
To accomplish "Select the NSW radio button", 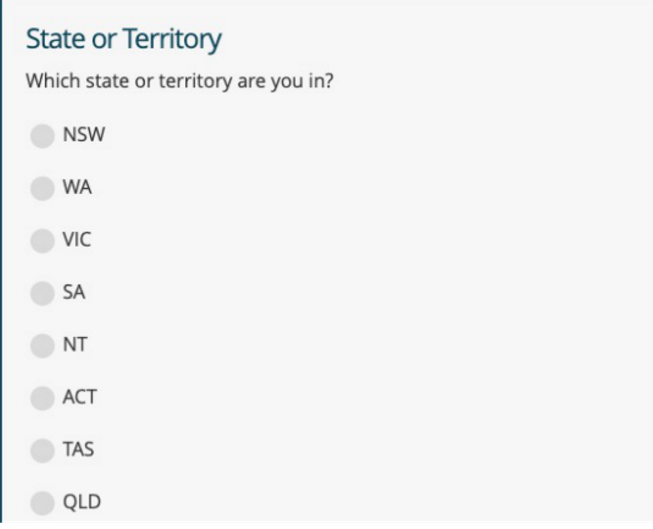I will (x=41, y=136).
